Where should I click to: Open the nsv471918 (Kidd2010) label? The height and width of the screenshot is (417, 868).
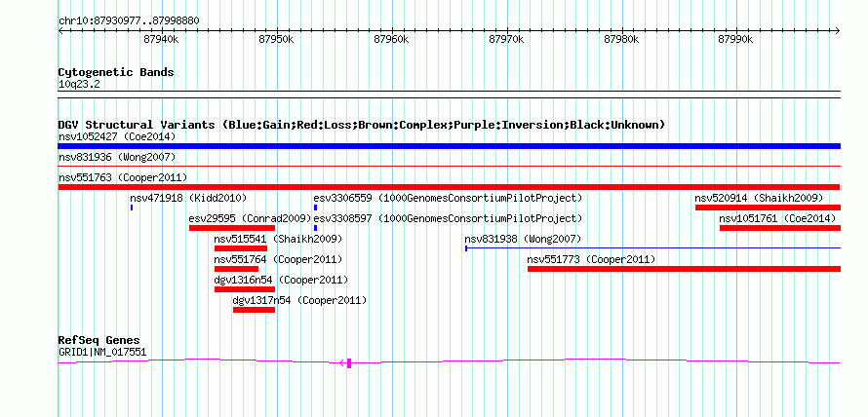point(188,198)
